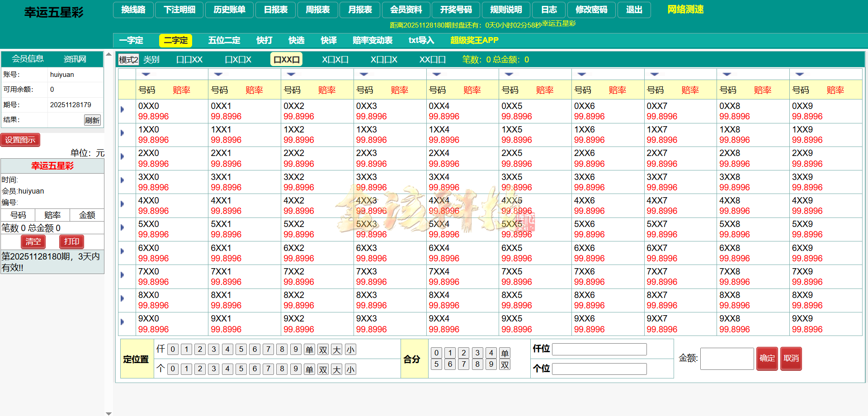Screen dimensions: 868x416
Task: Open the txt导入 import tab
Action: click(x=421, y=40)
